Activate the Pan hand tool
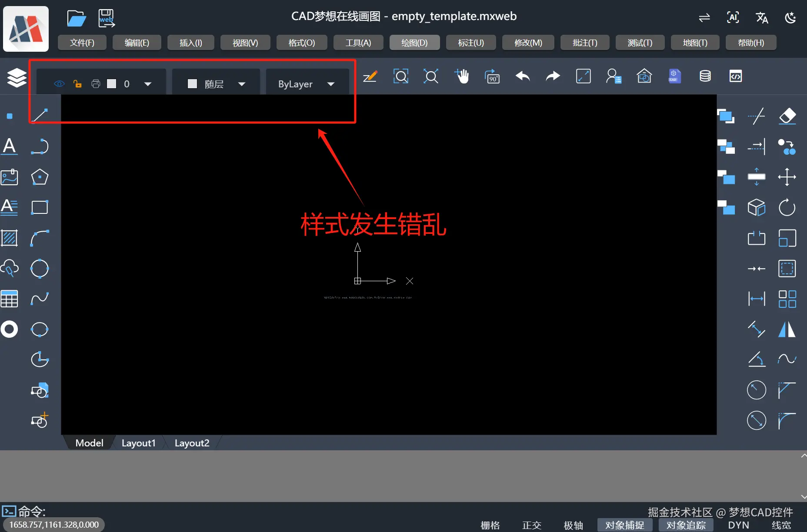 pyautogui.click(x=462, y=76)
